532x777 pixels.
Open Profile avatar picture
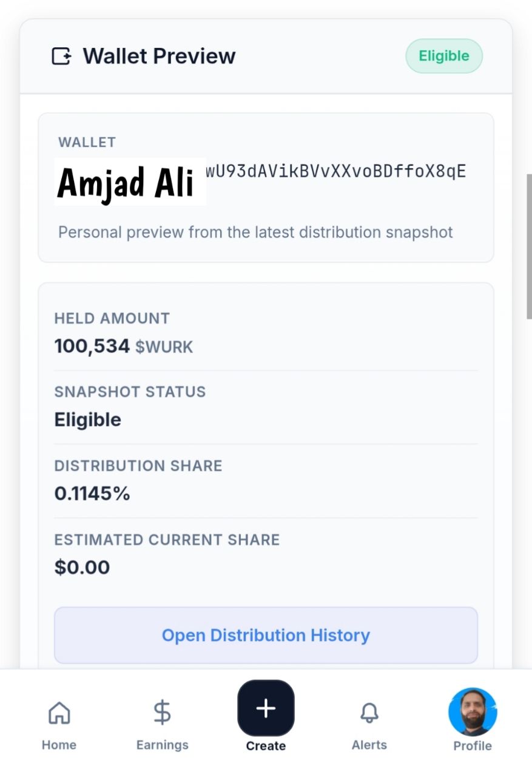[473, 712]
